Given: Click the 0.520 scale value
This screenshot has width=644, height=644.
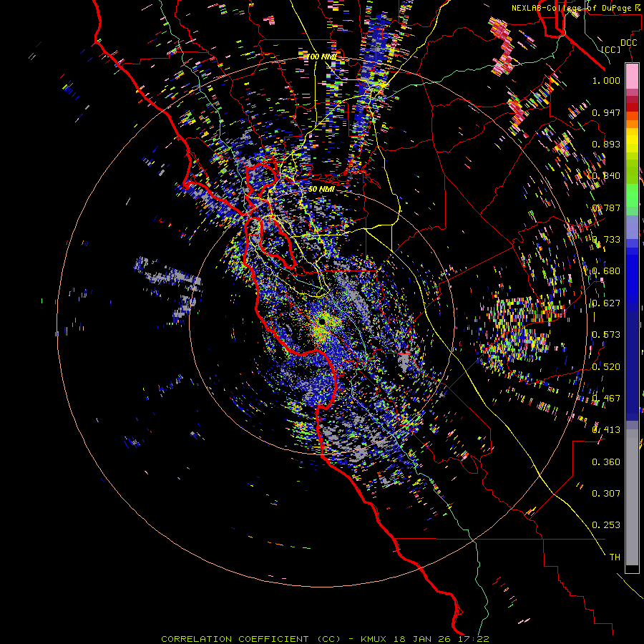Looking at the screenshot, I should tap(606, 367).
